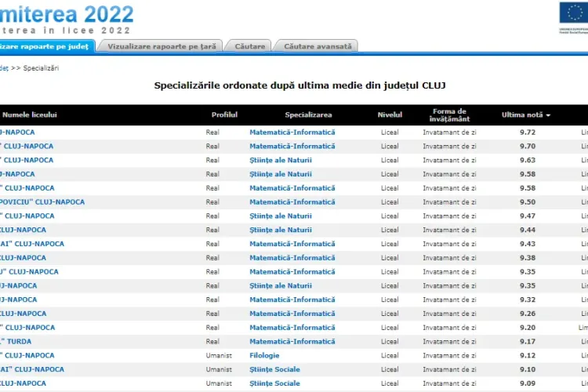
Task: Open the Filologie specialization link
Action: pos(264,355)
